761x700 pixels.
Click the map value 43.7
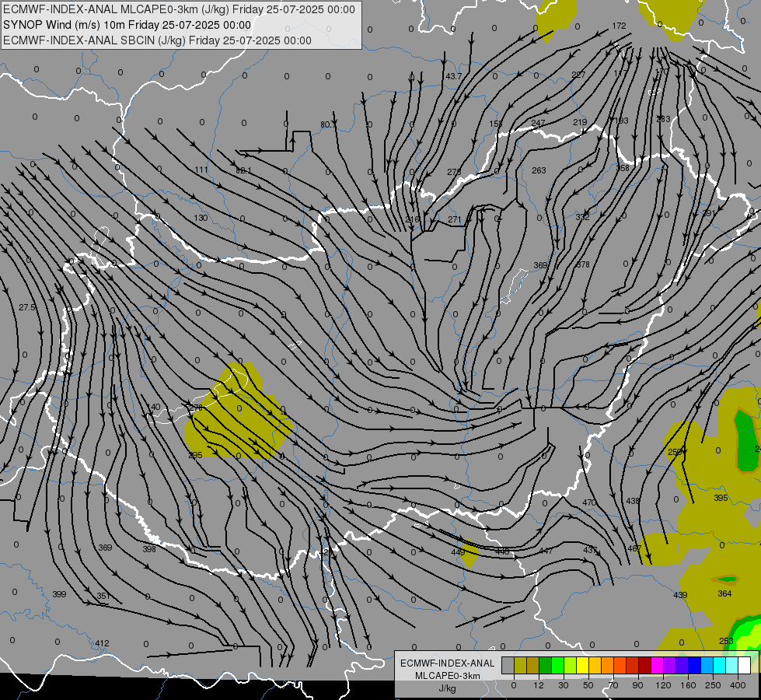click(x=454, y=76)
